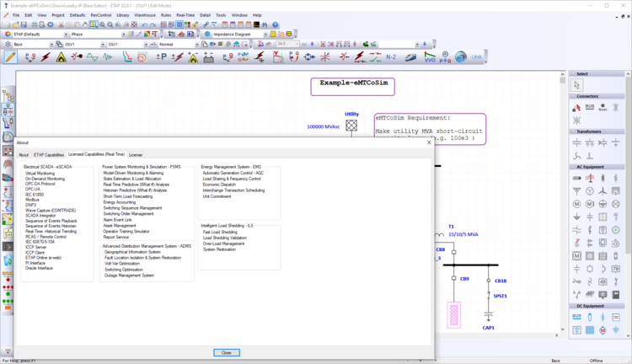Switch to the ETAP Capabilities tab

point(49,155)
